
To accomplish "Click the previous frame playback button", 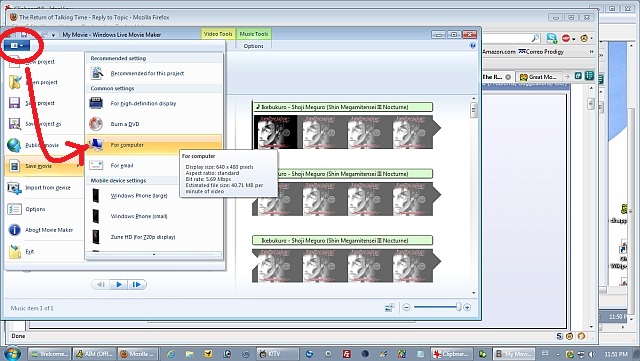I will click(x=101, y=285).
